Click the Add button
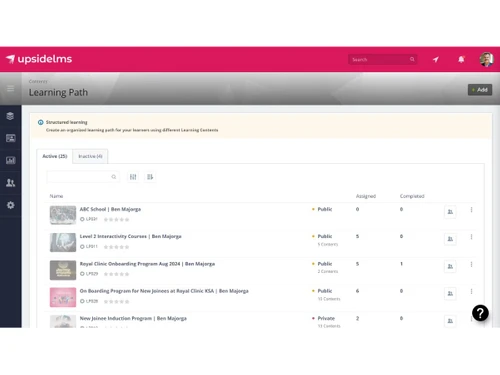 pyautogui.click(x=480, y=90)
